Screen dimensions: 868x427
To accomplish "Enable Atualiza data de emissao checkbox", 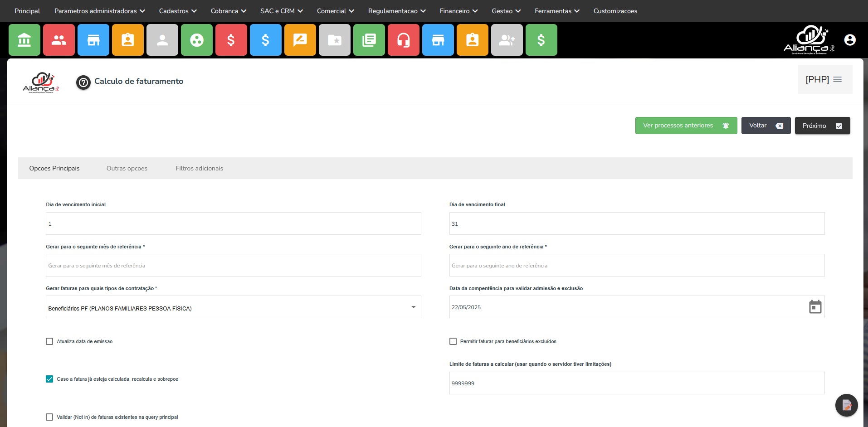I will click(x=49, y=341).
